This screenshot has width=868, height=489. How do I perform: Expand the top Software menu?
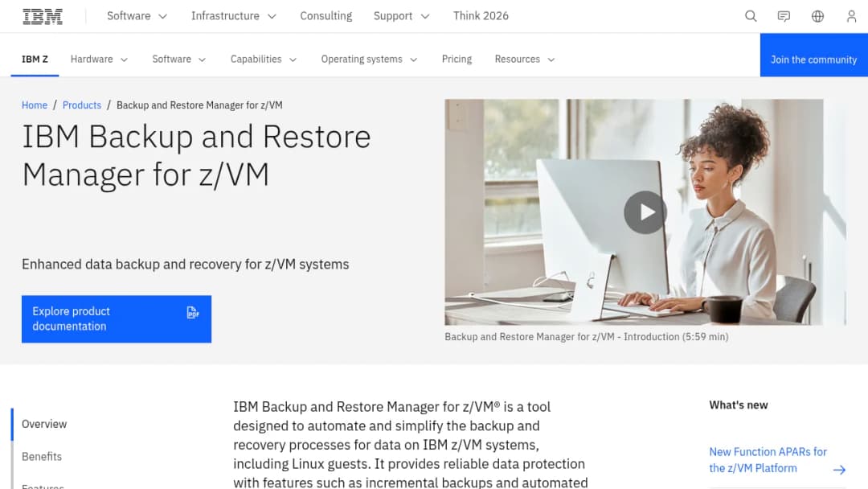137,16
